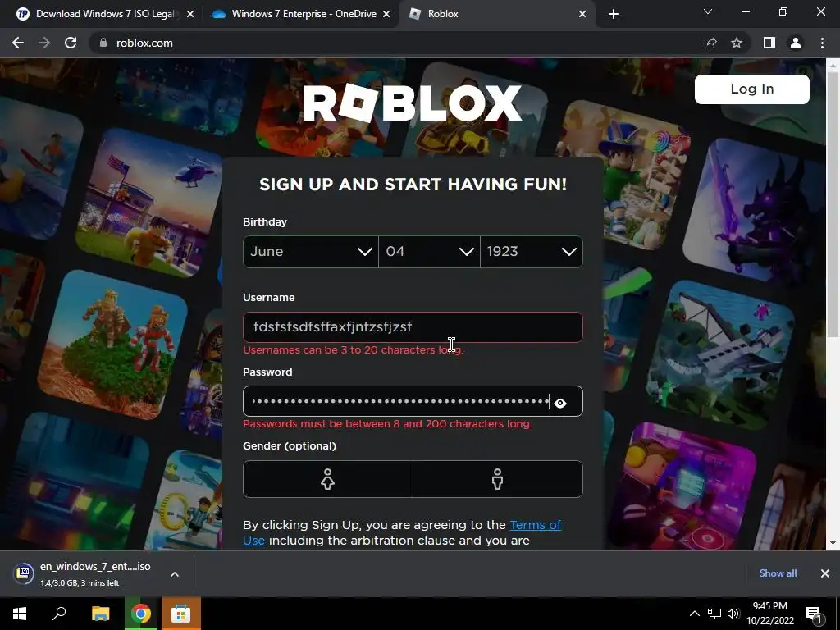Click the password length error message

tap(387, 424)
